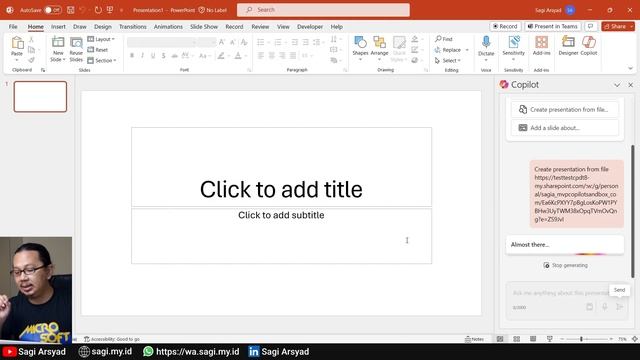The width and height of the screenshot is (640, 360).
Task: Click the Cut scissors icon
Action: [x=31, y=40]
